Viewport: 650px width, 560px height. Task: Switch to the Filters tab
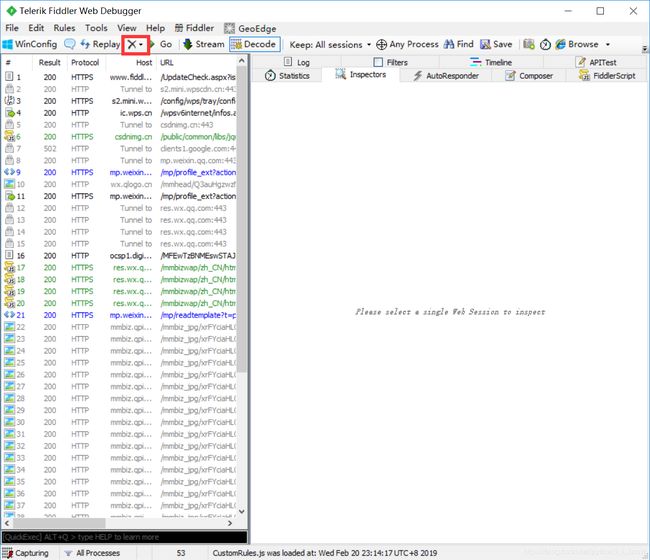click(x=390, y=62)
